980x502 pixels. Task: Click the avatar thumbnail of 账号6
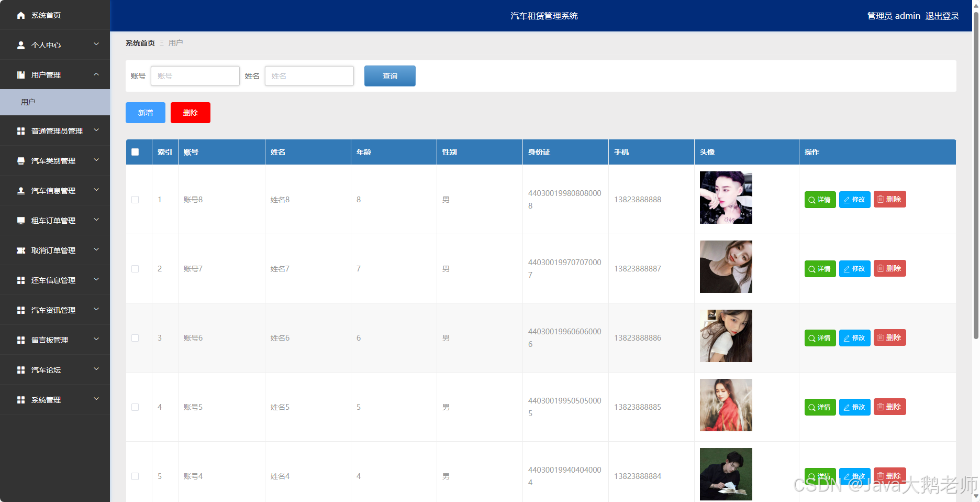(x=726, y=336)
